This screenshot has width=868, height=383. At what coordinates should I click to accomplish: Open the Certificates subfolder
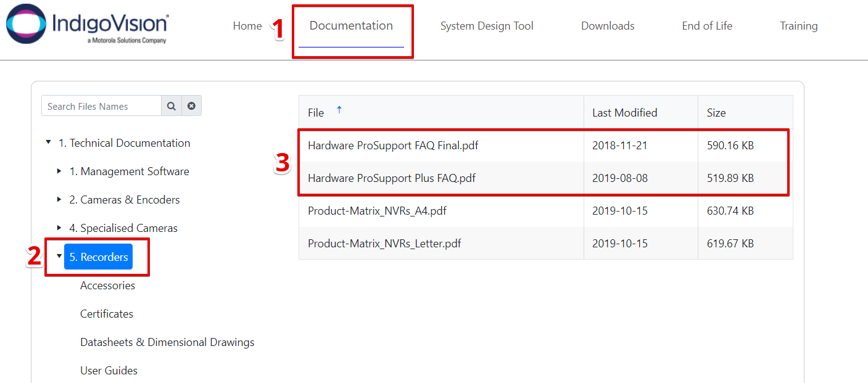click(x=107, y=314)
